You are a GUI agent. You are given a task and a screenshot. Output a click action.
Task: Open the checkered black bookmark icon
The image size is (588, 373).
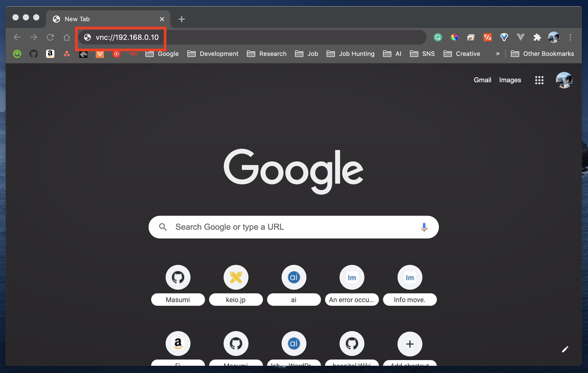83,54
